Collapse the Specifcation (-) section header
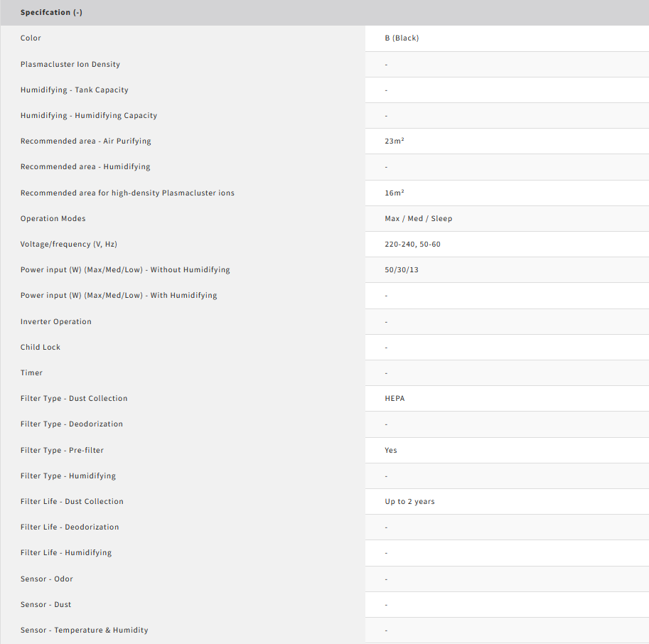649x644 pixels. 51,13
